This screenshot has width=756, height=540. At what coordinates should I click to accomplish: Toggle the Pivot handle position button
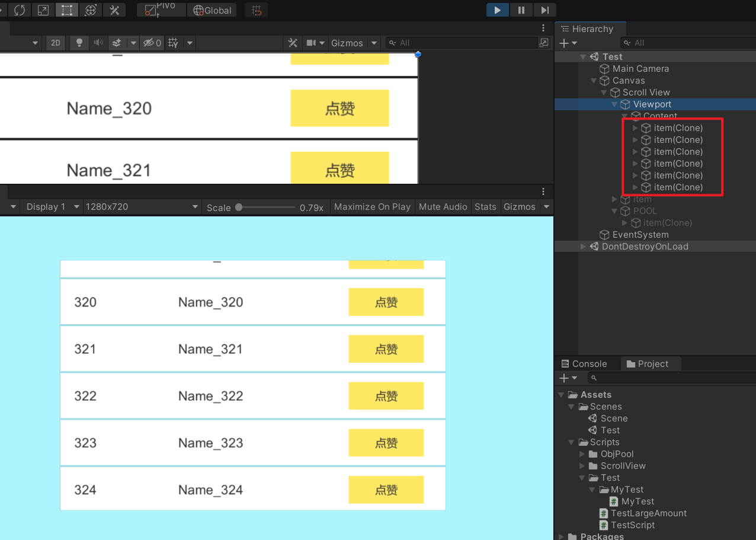coord(161,10)
